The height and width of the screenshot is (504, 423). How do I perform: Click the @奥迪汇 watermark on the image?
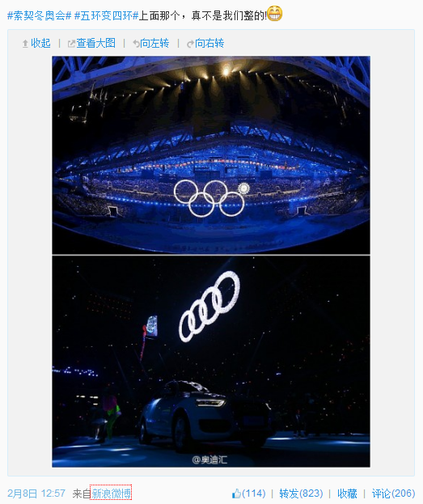(209, 460)
